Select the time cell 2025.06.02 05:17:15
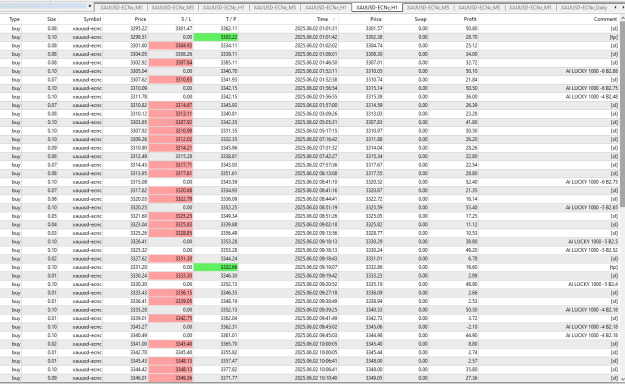The width and height of the screenshot is (625, 384). (316, 131)
